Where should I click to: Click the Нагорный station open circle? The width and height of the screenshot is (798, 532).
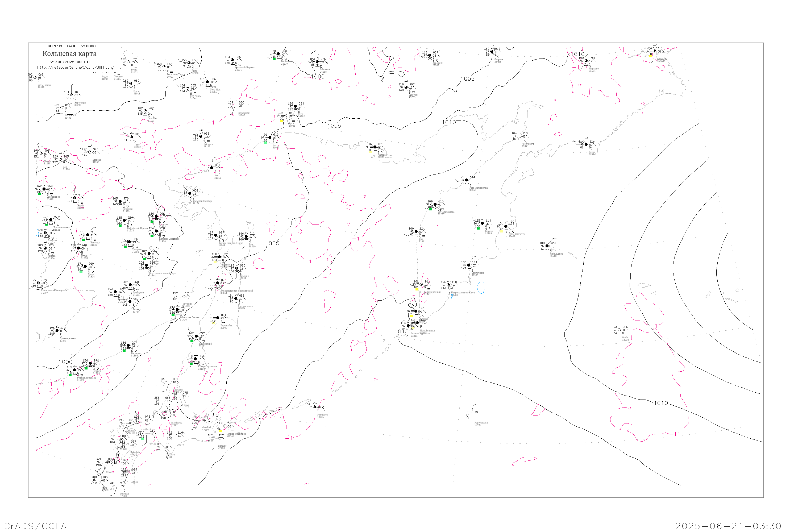click(x=62, y=108)
